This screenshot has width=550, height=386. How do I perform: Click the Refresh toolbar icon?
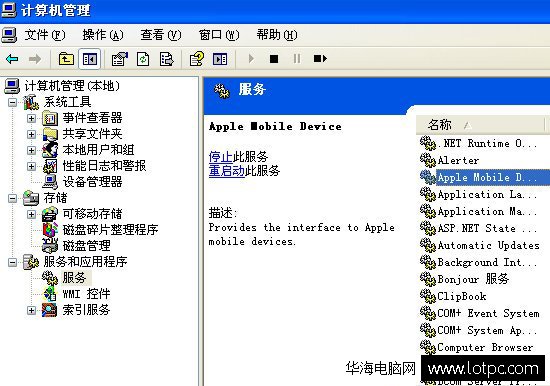click(143, 59)
